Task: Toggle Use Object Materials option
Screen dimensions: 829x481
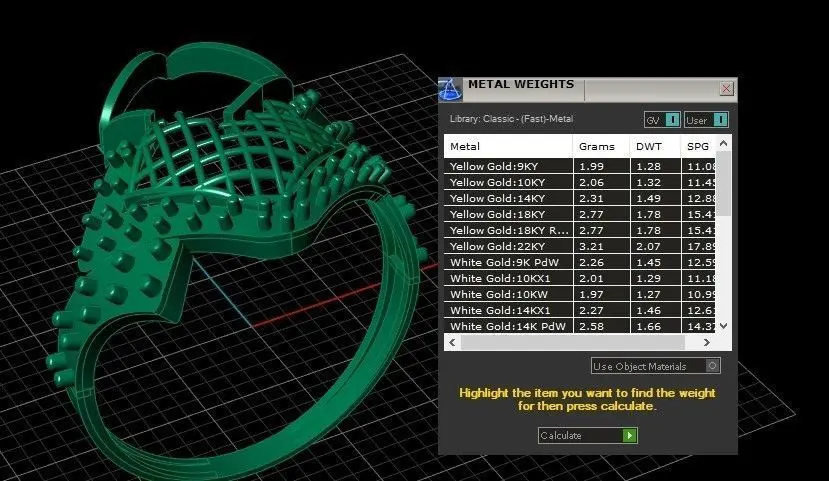Action: click(656, 366)
